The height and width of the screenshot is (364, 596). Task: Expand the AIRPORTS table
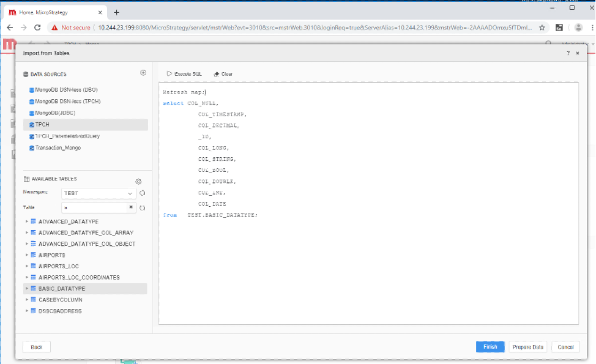tap(26, 255)
